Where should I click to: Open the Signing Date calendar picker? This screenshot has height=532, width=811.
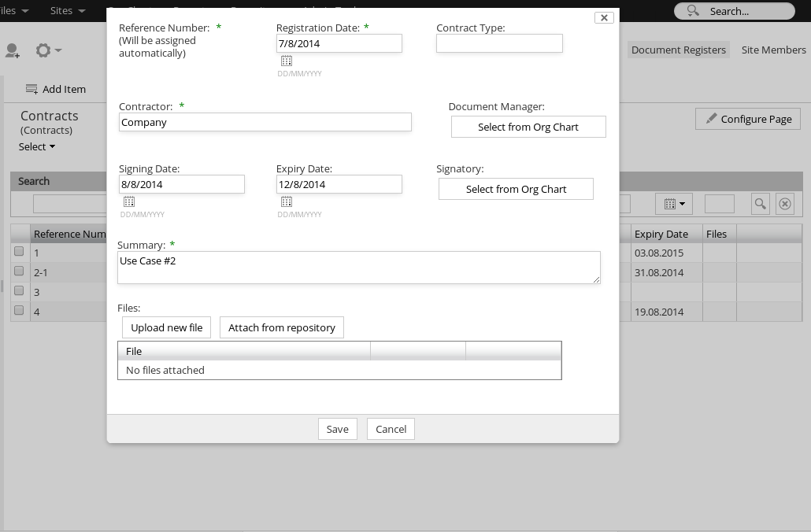(129, 201)
